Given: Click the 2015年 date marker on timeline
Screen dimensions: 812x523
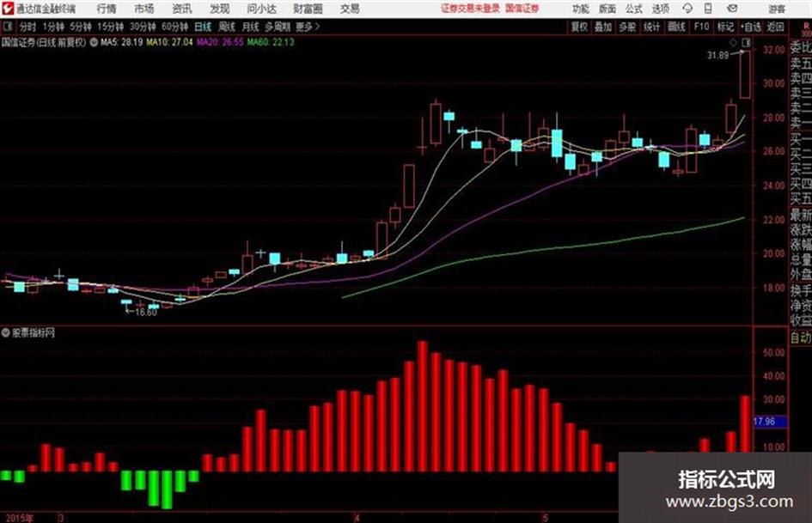Looking at the screenshot, I should [19, 518].
